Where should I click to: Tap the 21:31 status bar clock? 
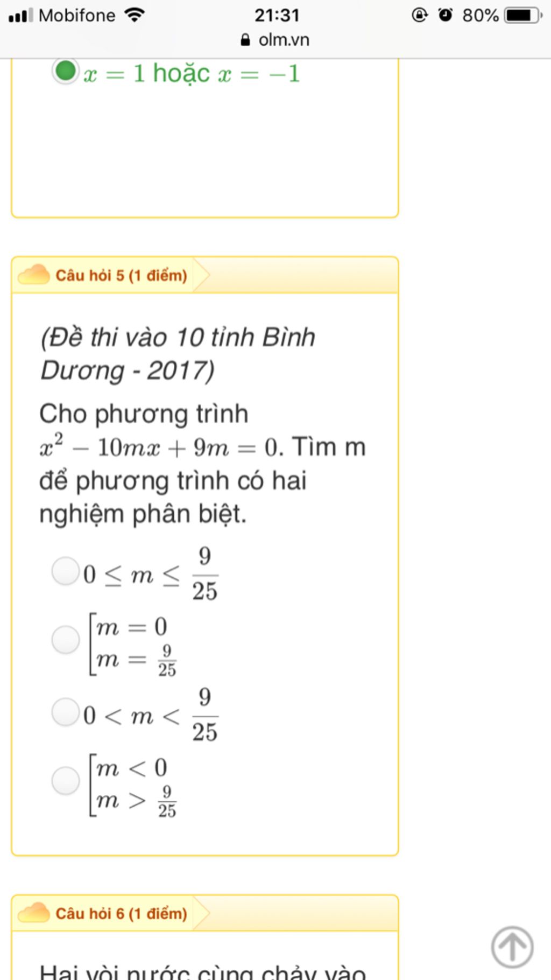(277, 15)
